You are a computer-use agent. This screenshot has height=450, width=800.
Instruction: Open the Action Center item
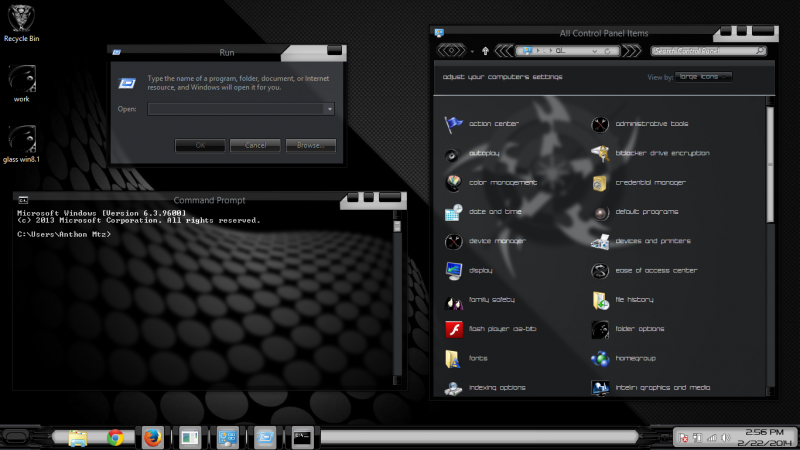pyautogui.click(x=481, y=124)
